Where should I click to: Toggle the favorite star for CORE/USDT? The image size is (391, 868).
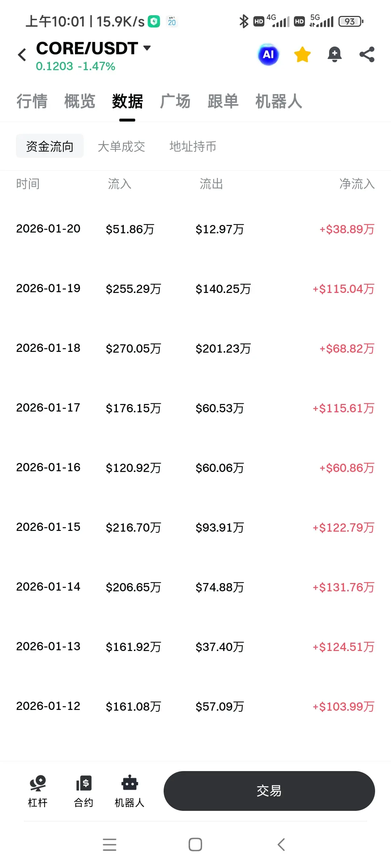(x=302, y=55)
